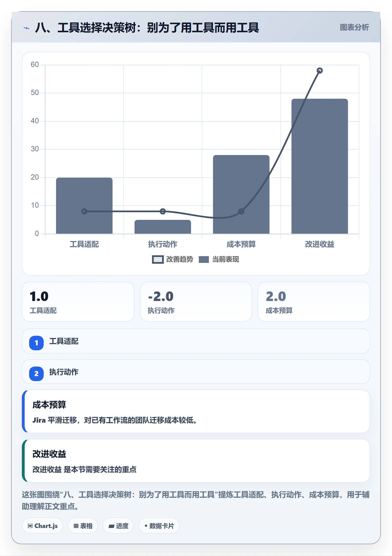This screenshot has width=392, height=556.
Task: Click the 表格 tag chip
Action: click(x=83, y=526)
